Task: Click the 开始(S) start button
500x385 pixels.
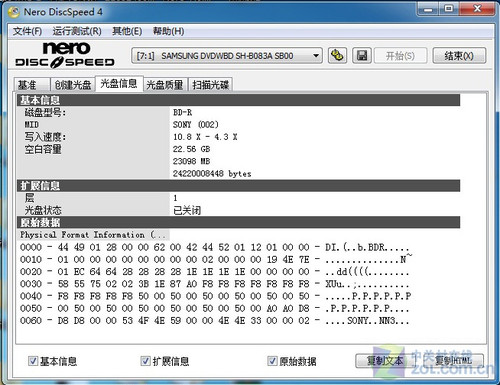Action: [400, 56]
